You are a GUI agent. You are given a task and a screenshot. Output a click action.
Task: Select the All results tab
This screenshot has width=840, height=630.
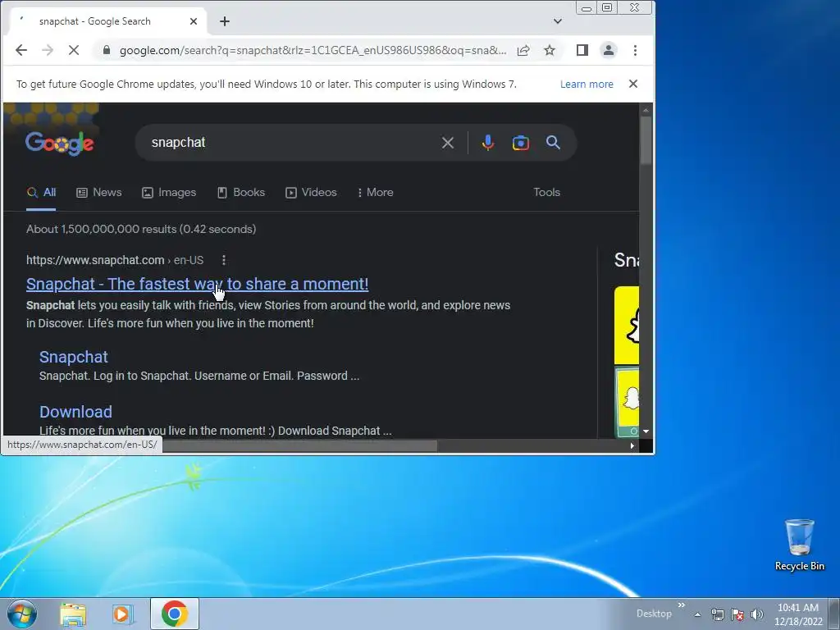click(x=41, y=192)
